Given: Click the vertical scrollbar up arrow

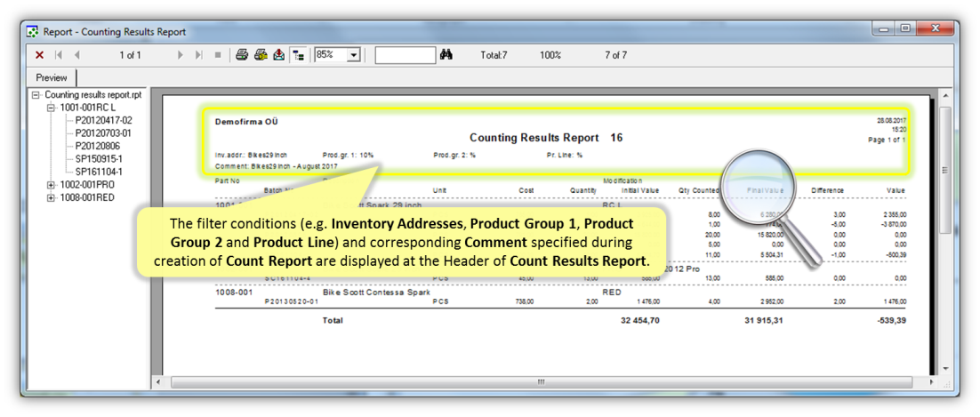Looking at the screenshot, I should [x=945, y=96].
